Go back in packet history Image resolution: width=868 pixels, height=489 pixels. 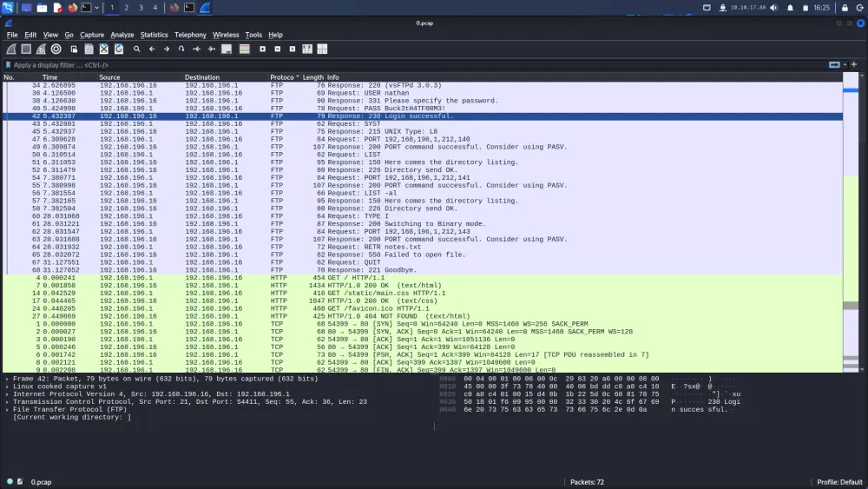pos(152,50)
